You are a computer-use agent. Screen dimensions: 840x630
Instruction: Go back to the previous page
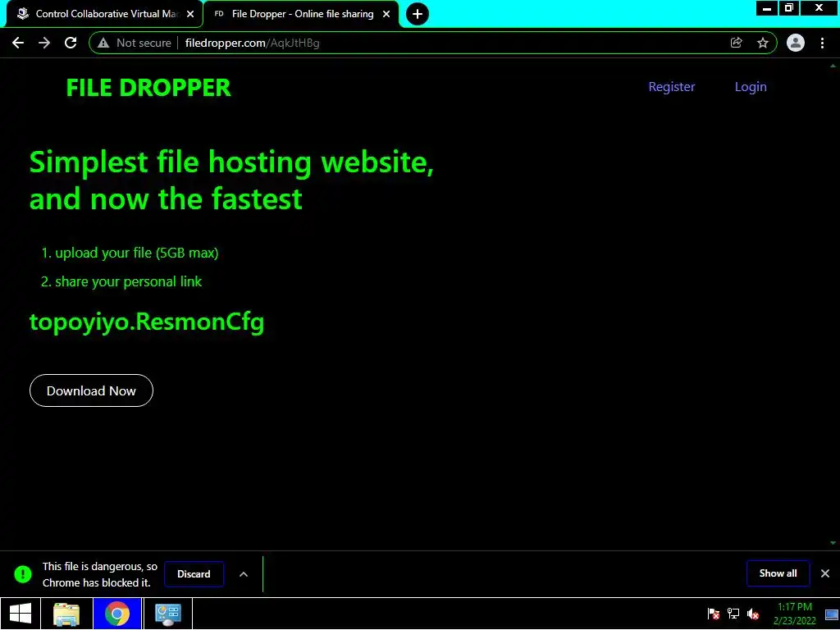(18, 43)
